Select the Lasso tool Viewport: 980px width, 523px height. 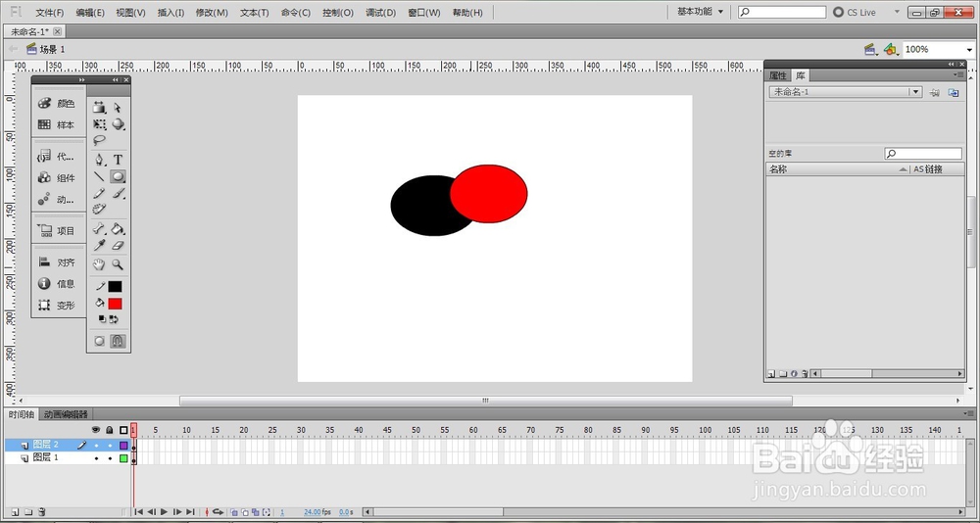click(x=99, y=140)
